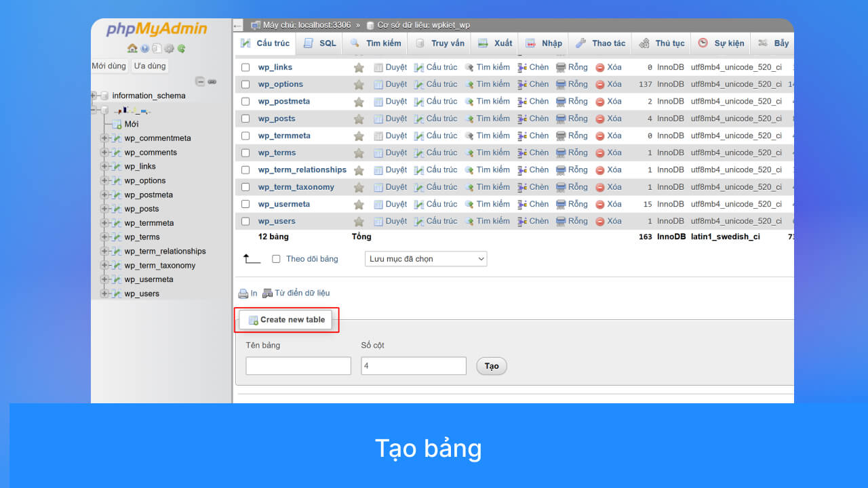Expand wp_commentmeta in navigation tree
This screenshot has height=488, width=868.
(x=104, y=138)
